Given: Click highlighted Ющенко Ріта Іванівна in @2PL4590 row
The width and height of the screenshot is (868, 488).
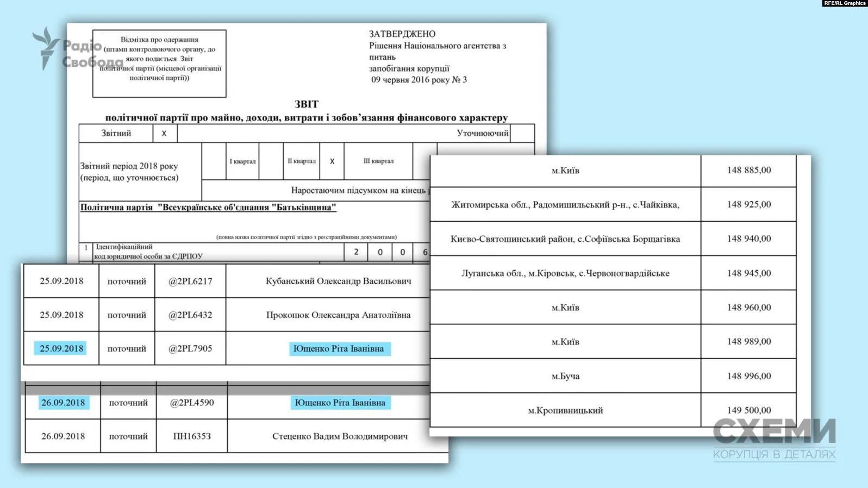Looking at the screenshot, I should 340,403.
